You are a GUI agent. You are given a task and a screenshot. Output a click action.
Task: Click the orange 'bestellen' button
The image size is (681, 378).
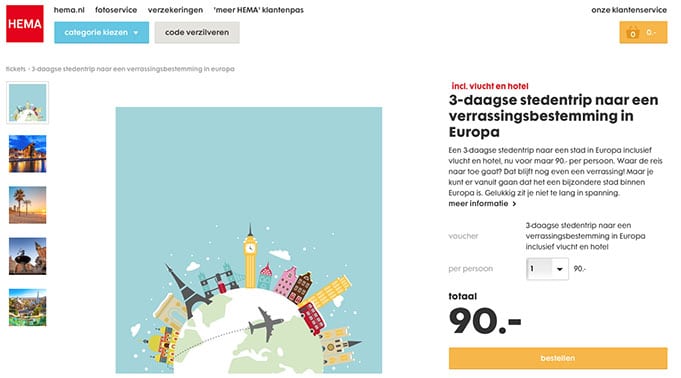pos(558,358)
